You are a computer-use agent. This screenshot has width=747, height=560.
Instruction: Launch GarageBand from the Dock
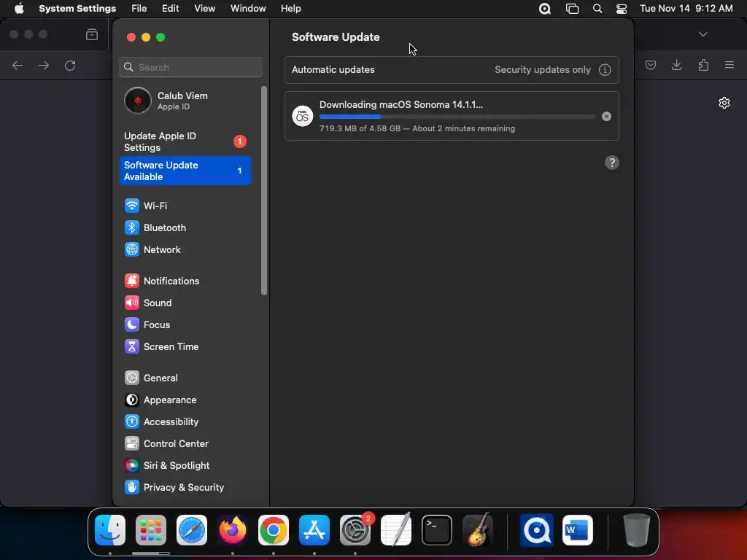coord(478,530)
